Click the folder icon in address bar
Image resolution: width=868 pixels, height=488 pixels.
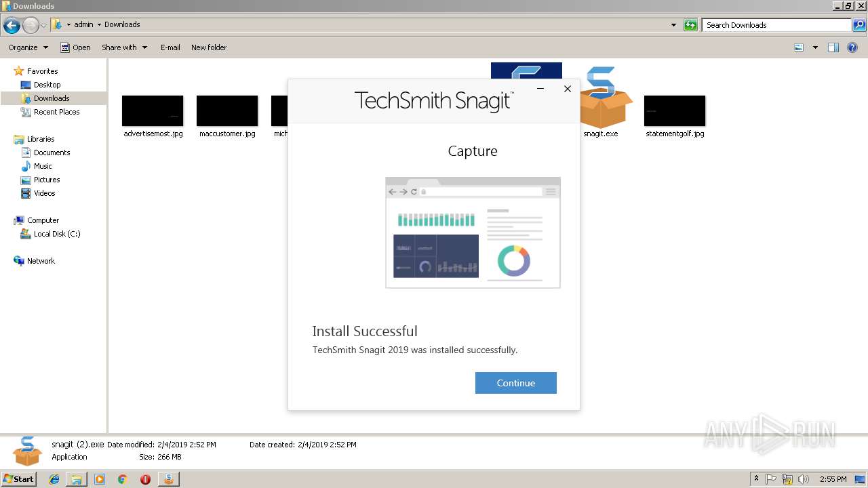pyautogui.click(x=57, y=24)
